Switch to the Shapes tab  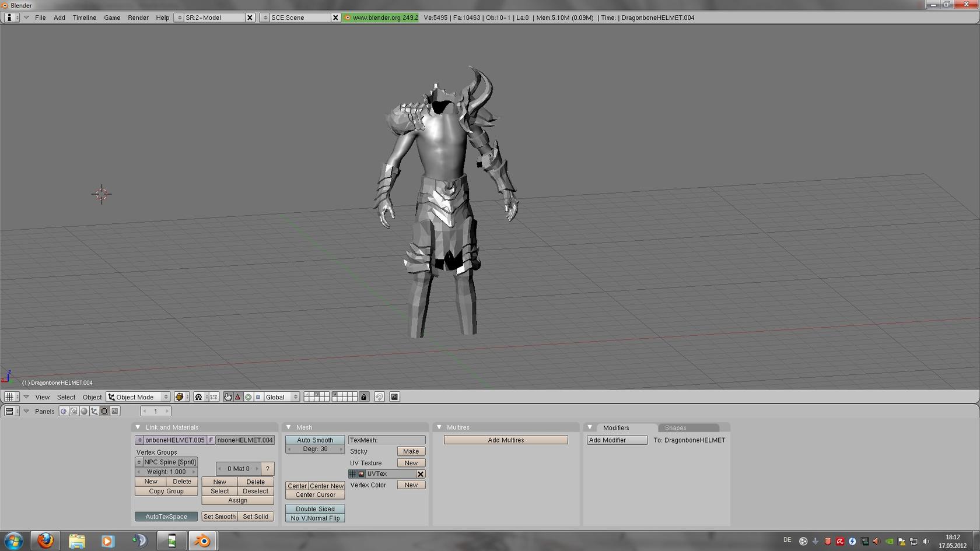[675, 428]
